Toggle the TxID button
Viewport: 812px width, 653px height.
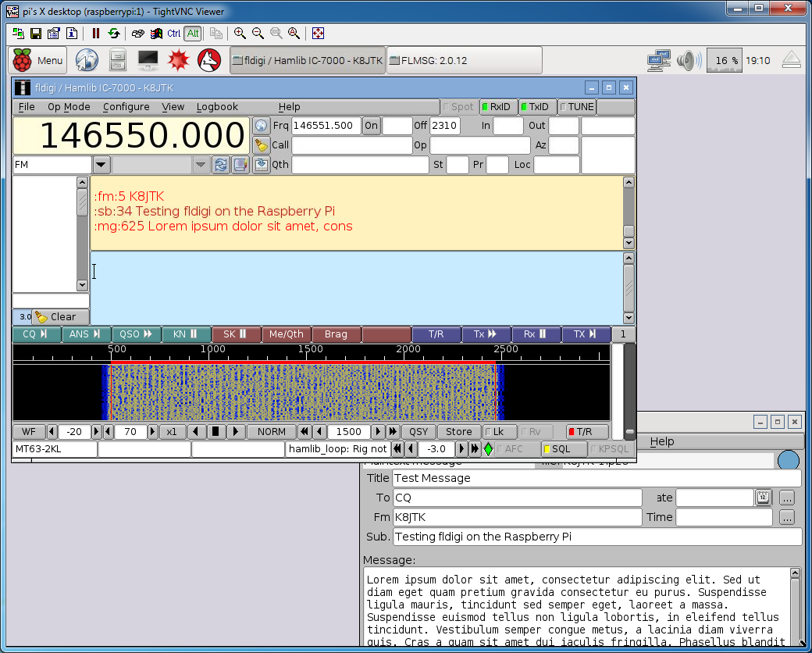coord(537,107)
